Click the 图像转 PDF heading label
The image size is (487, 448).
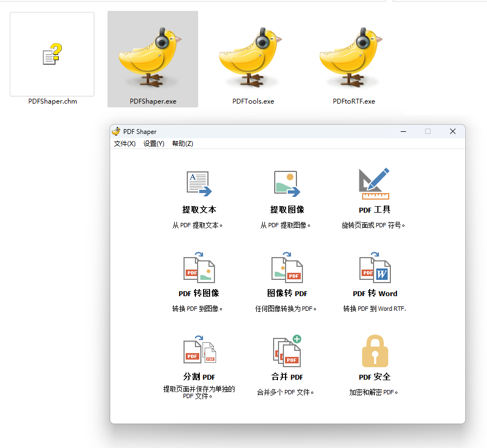click(287, 293)
